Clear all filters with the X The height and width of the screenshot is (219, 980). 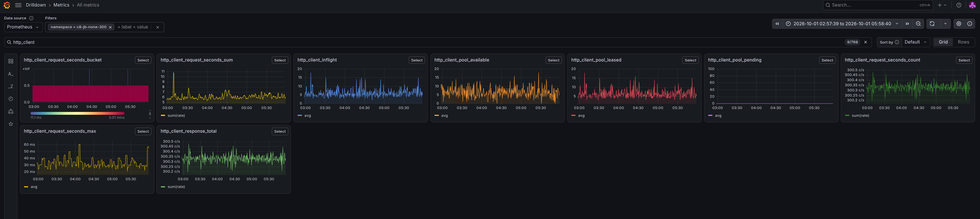[157, 27]
